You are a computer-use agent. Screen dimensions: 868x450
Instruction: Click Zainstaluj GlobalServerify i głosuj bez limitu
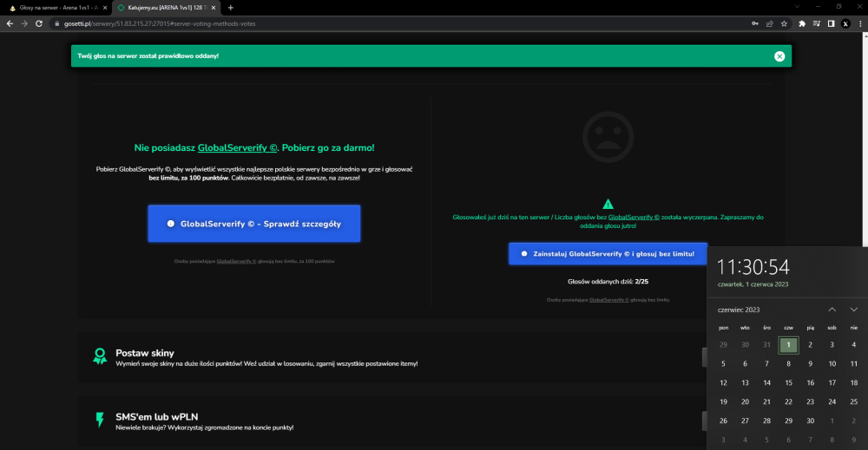click(x=608, y=254)
